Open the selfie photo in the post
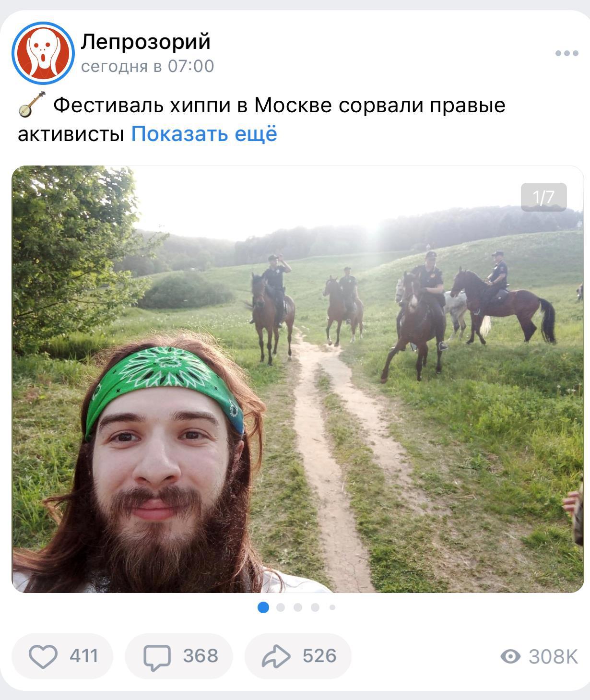Viewport: 590px width, 700px height. tap(297, 379)
